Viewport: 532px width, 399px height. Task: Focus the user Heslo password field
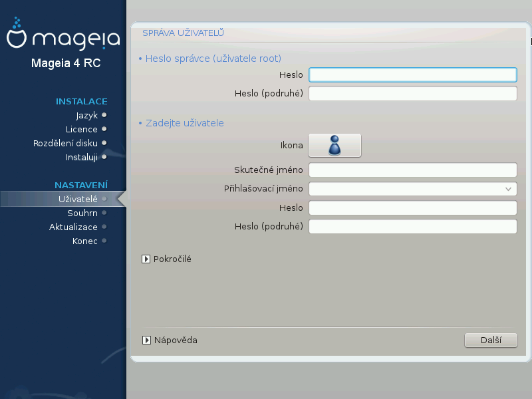(413, 207)
